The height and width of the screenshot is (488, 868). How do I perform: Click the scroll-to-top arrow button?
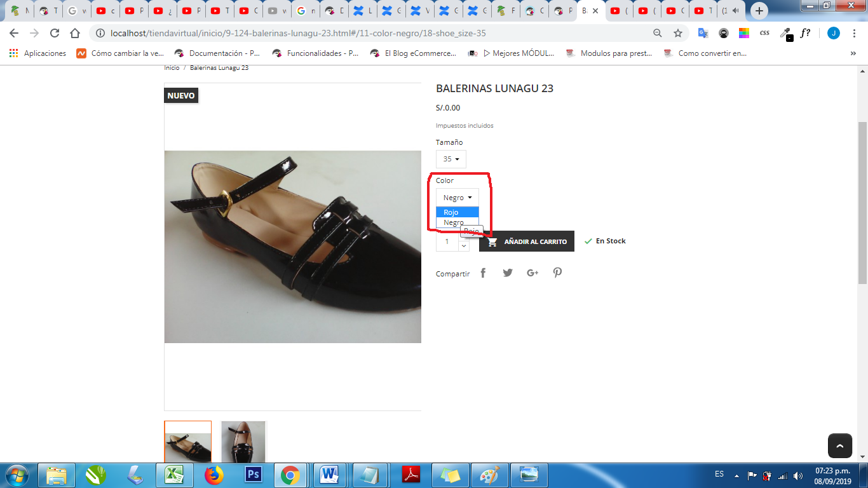tap(839, 446)
